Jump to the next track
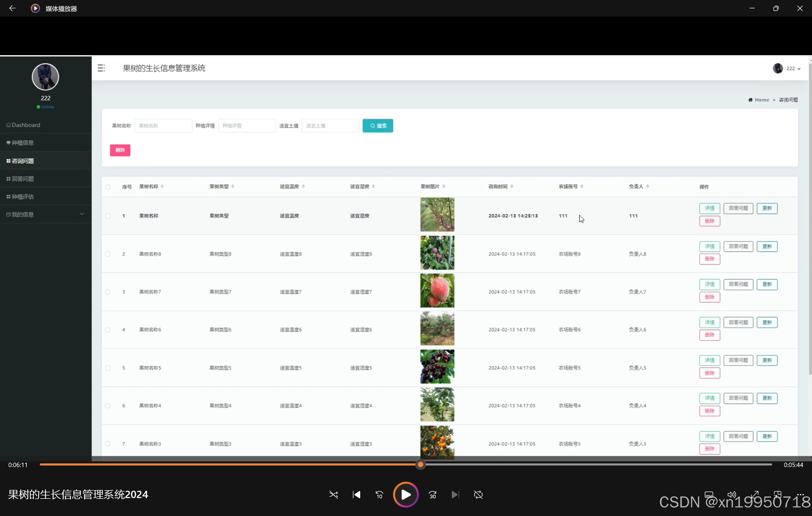Screen dimensions: 812x516 pos(455,495)
